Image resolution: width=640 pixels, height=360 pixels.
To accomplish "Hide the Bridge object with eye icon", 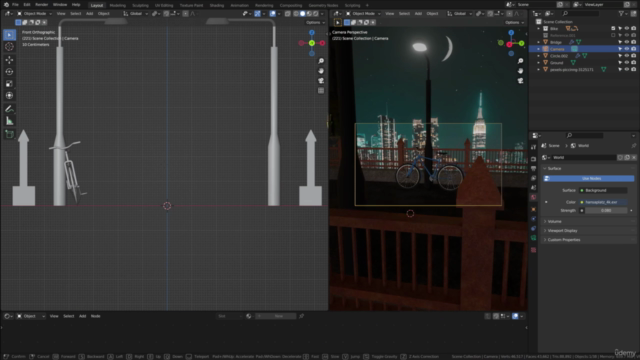I will [x=627, y=42].
